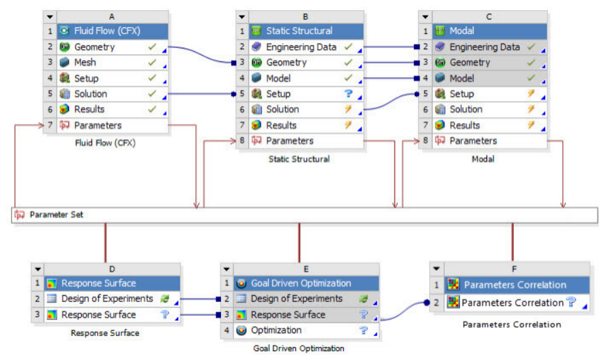Open system B dropdown menu arrow
Screen dimensions: 599x364
click(x=242, y=17)
